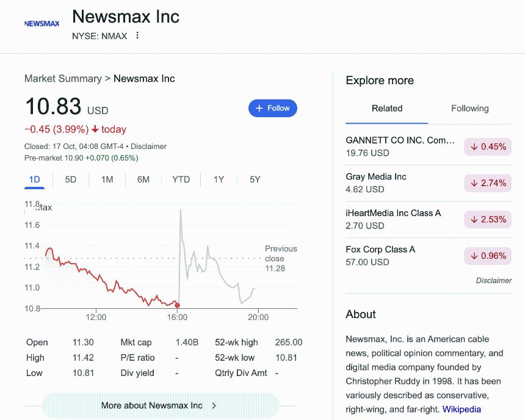Screen dimensions: 525x420
Task: Click Fox Corp's 0.96% down change badge
Action: 488,256
